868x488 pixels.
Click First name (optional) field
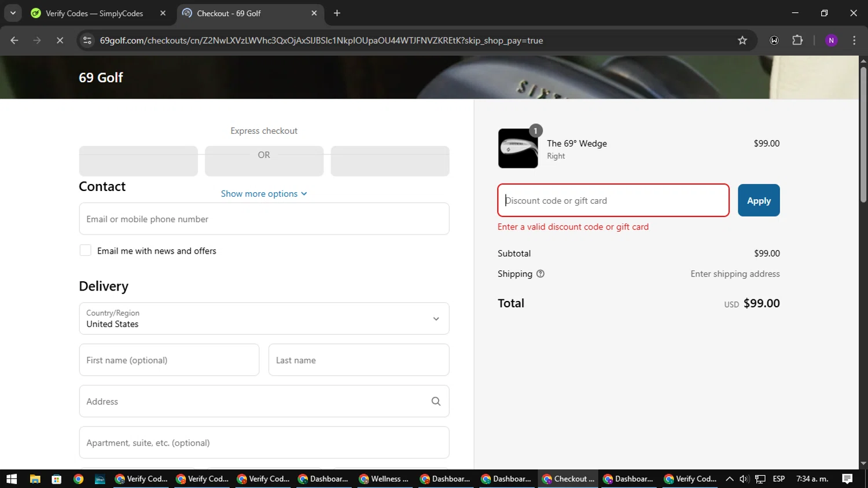coord(169,360)
